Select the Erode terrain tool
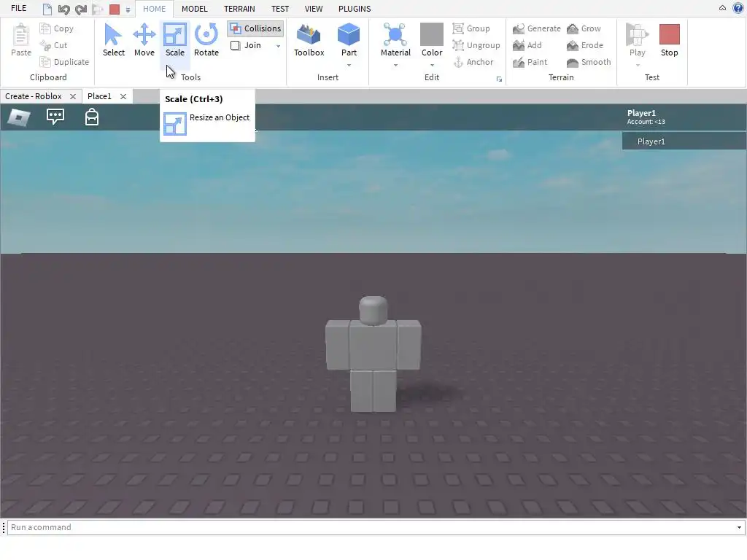This screenshot has height=560, width=747. coord(585,45)
